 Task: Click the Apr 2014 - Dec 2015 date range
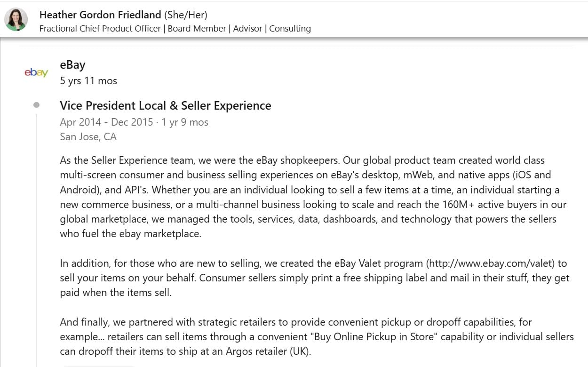click(106, 122)
